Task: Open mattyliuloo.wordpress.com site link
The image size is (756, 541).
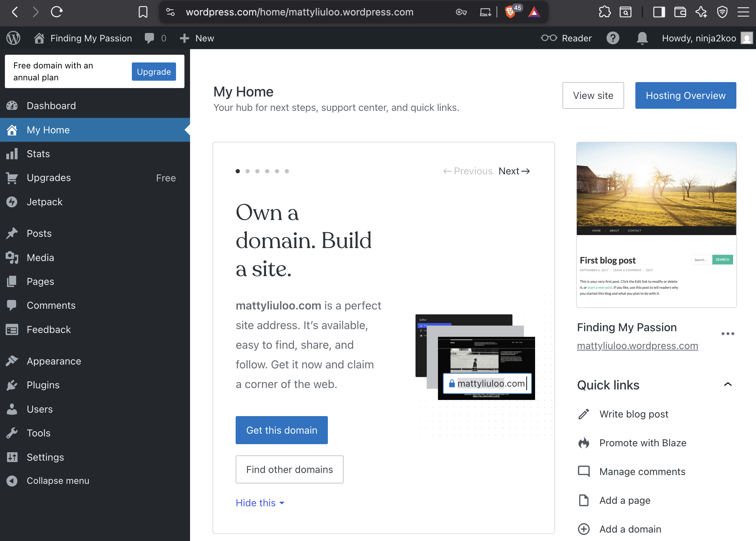Action: coord(637,346)
